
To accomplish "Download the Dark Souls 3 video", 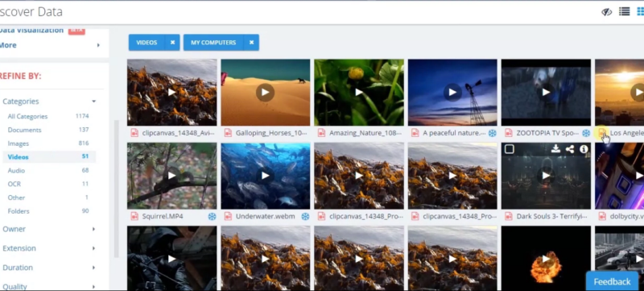I will 555,149.
